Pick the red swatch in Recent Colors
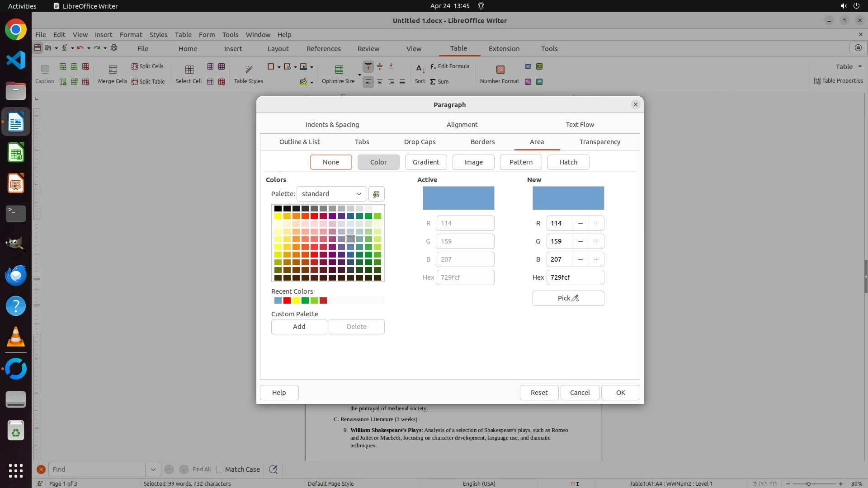The width and height of the screenshot is (868, 488). [x=287, y=301]
